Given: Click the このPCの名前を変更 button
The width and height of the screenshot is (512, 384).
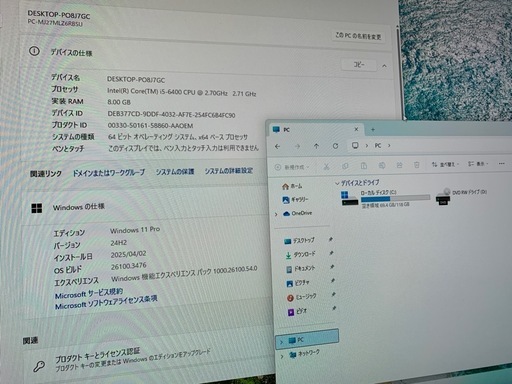Looking at the screenshot, I should [x=358, y=36].
